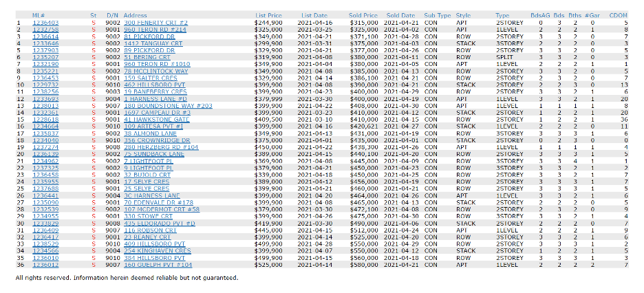Click ML number 1237688
Viewport: 644px width, 293px height.
(x=45, y=188)
